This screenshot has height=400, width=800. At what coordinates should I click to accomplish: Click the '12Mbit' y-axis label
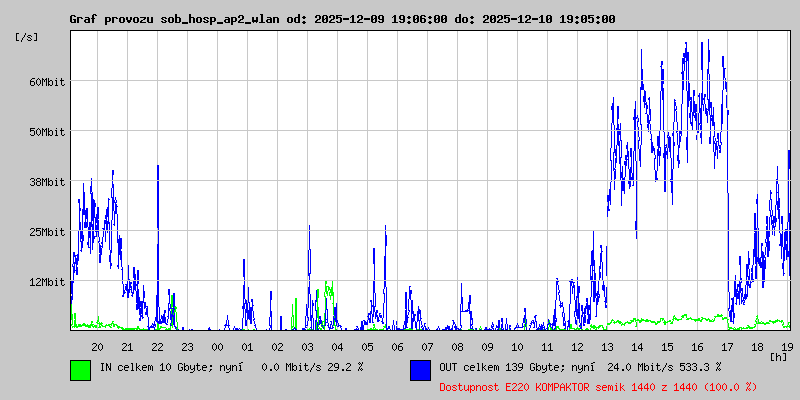(47, 282)
